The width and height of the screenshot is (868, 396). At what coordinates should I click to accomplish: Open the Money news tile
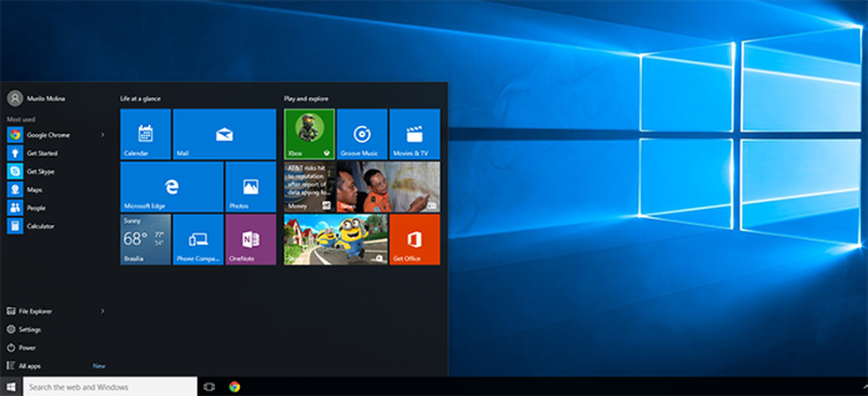tap(310, 187)
